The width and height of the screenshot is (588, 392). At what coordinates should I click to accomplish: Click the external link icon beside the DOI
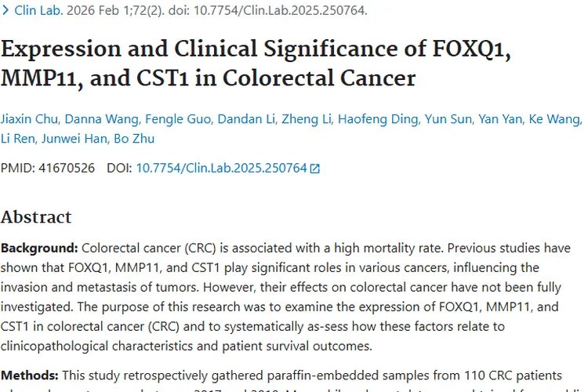pos(315,169)
